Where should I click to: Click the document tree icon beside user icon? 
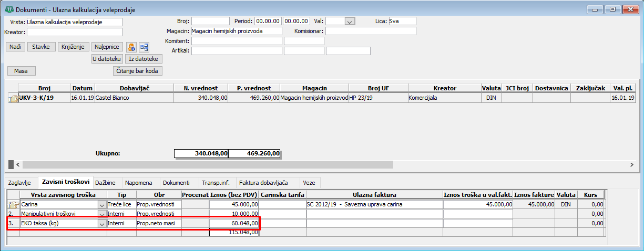point(144,47)
